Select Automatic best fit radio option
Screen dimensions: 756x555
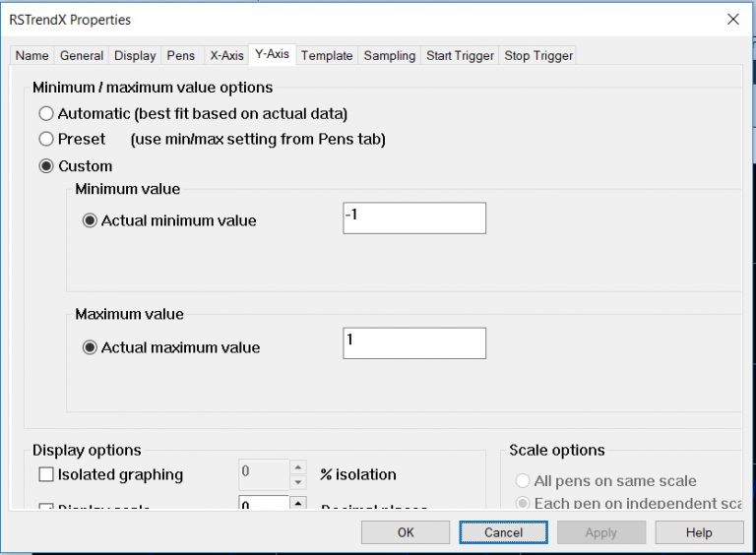coord(46,113)
